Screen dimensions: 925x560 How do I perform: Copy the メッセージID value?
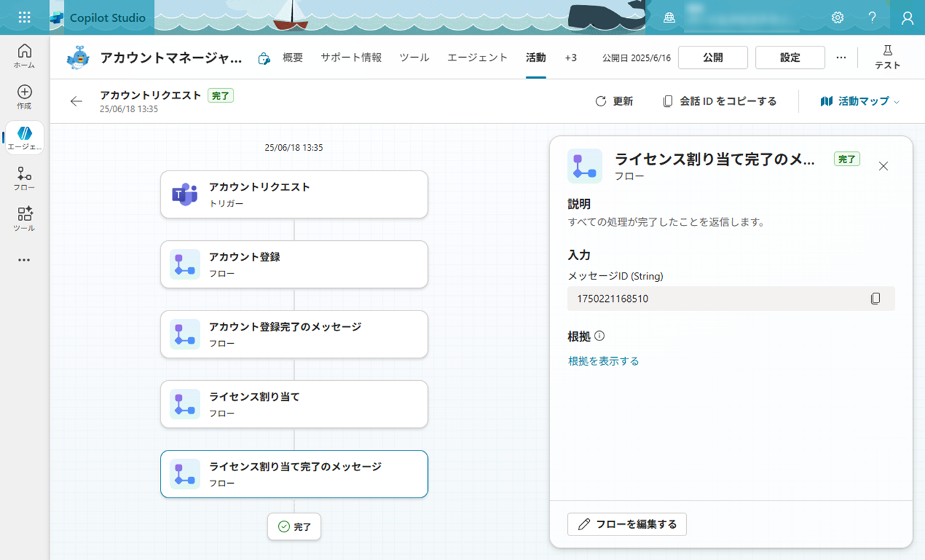(x=875, y=299)
